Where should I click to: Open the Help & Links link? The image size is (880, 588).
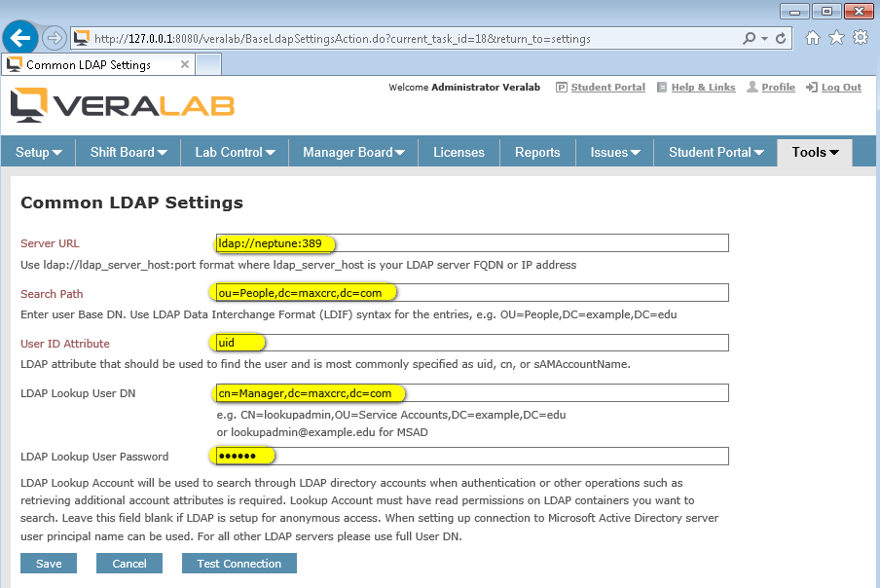click(703, 87)
